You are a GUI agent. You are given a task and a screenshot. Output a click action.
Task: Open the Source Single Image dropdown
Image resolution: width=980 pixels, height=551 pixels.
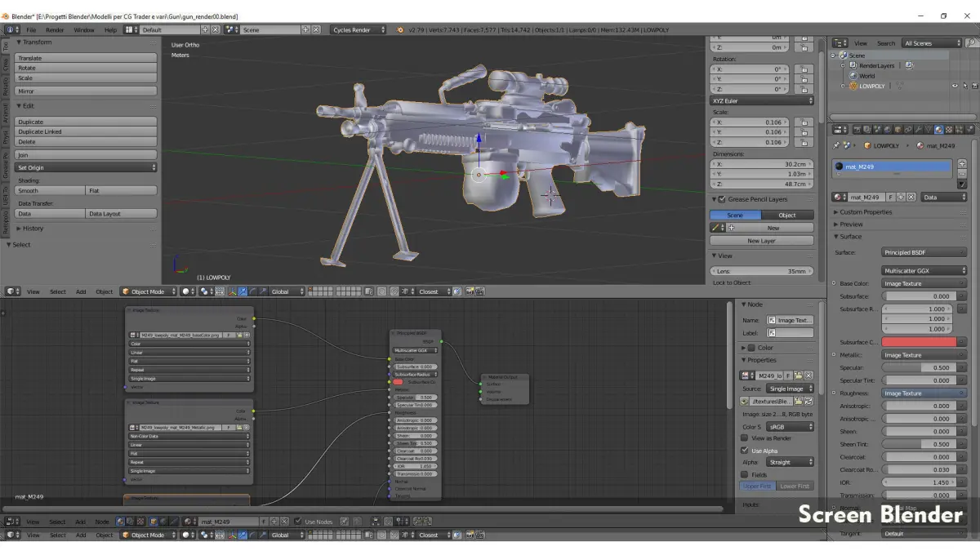click(x=790, y=389)
